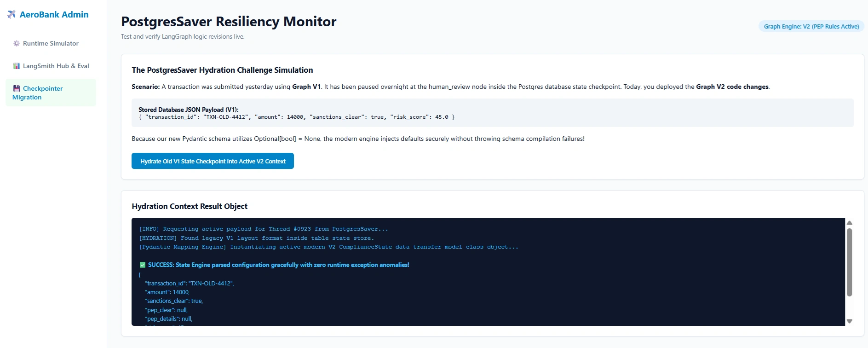The image size is (868, 348).
Task: Click the "pep_details": null output line
Action: (169, 319)
